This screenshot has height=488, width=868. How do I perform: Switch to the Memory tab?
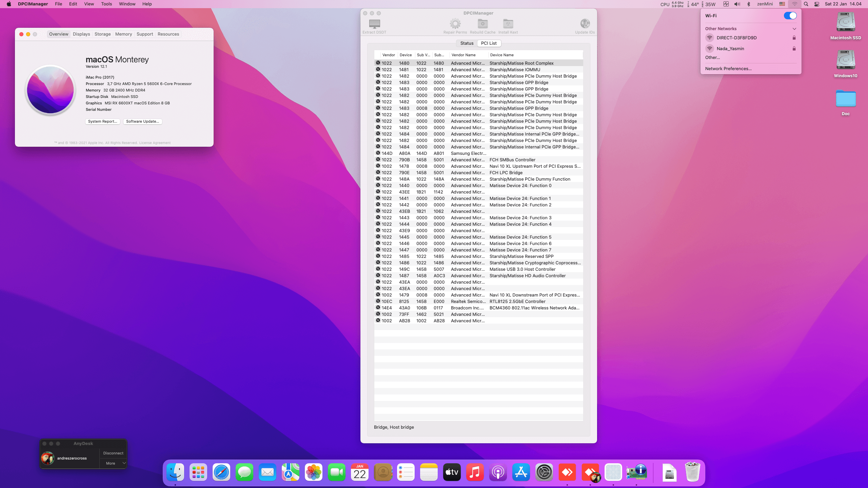[x=123, y=34]
